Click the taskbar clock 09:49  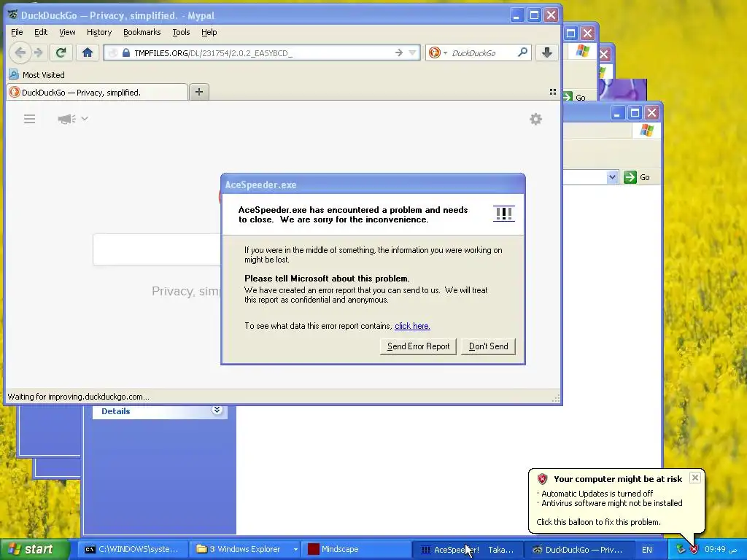[x=721, y=550]
